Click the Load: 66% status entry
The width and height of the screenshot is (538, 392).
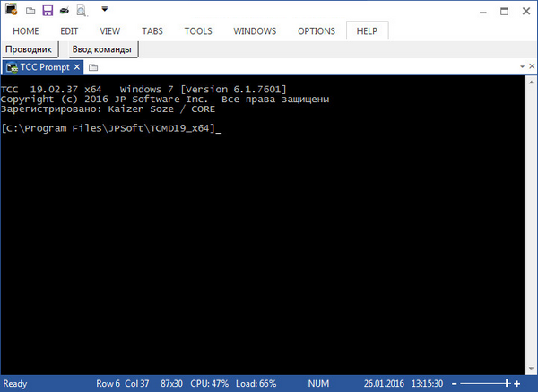pyautogui.click(x=256, y=383)
